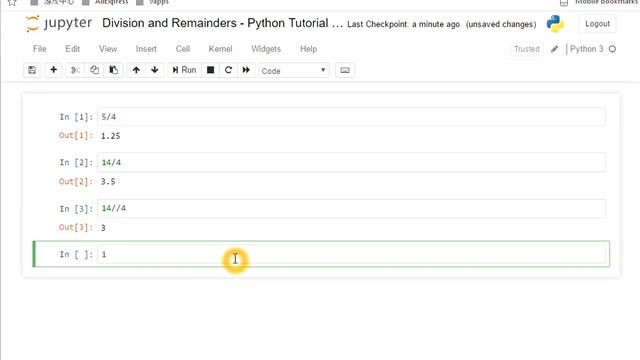Copy selected cells icon
The height and width of the screenshot is (360, 640).
pos(94,70)
